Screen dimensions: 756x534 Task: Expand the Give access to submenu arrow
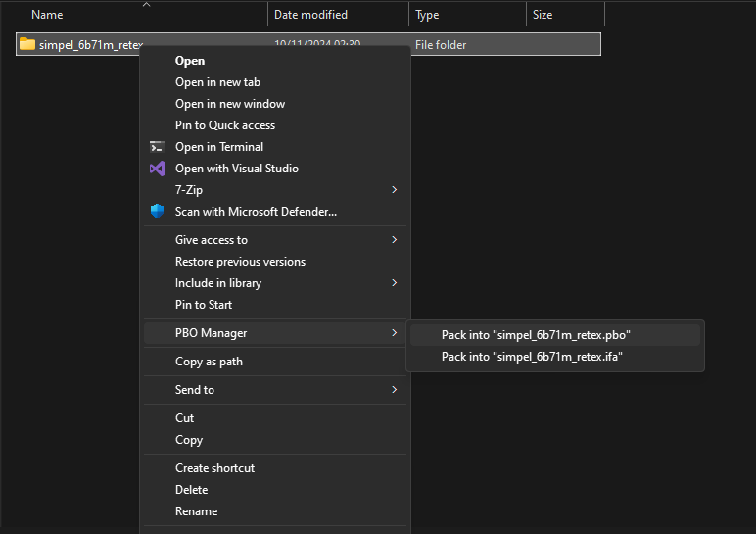pos(395,240)
